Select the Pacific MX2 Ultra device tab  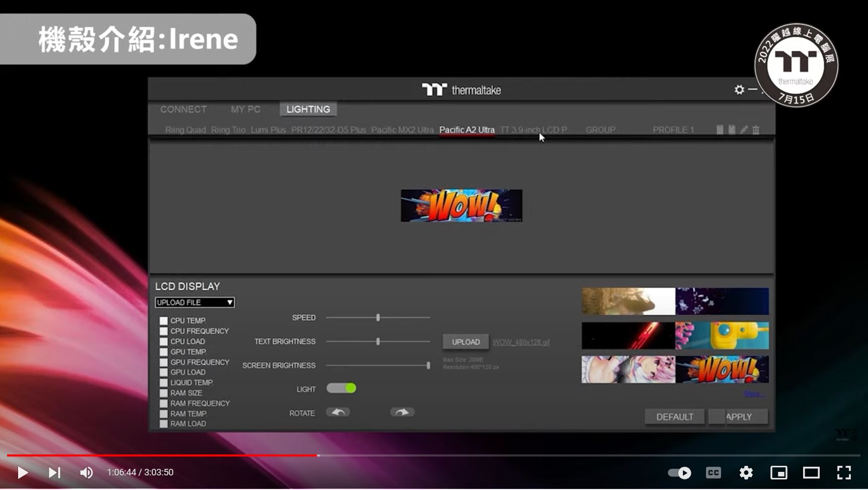tap(402, 130)
